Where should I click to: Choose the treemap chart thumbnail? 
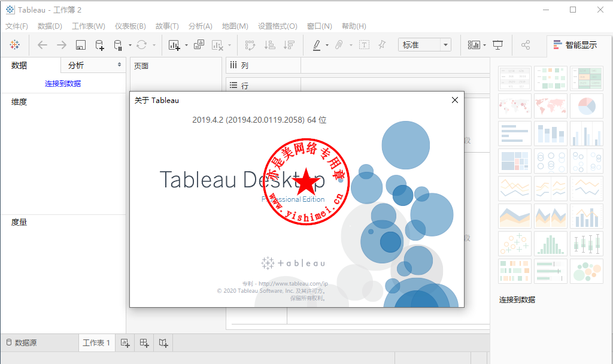click(514, 160)
